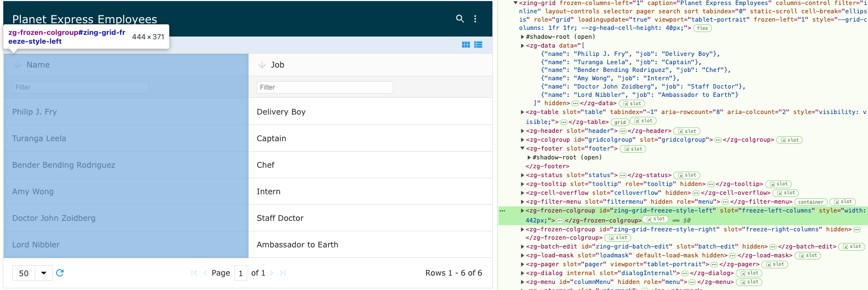
Task: Expand the zg-header node
Action: tap(523, 131)
